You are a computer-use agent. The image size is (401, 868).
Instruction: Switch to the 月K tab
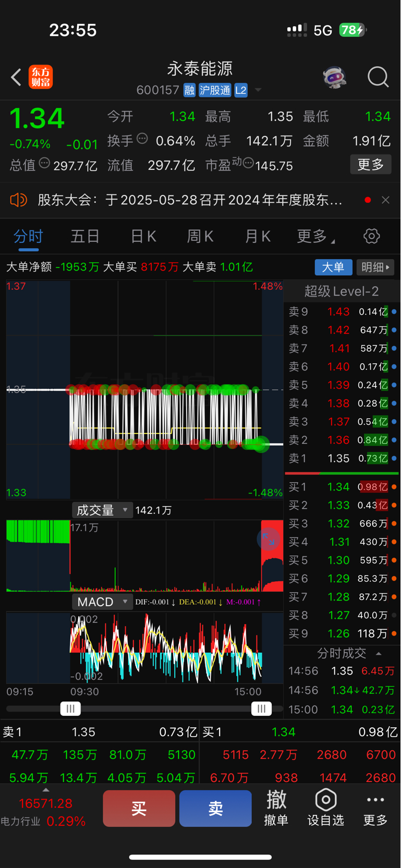click(258, 237)
